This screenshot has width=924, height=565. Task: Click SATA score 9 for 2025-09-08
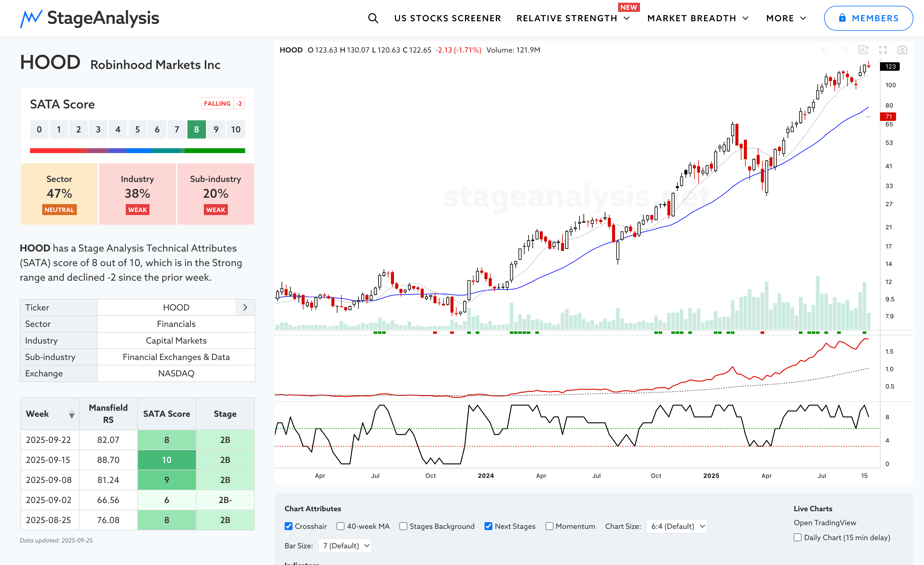166,480
